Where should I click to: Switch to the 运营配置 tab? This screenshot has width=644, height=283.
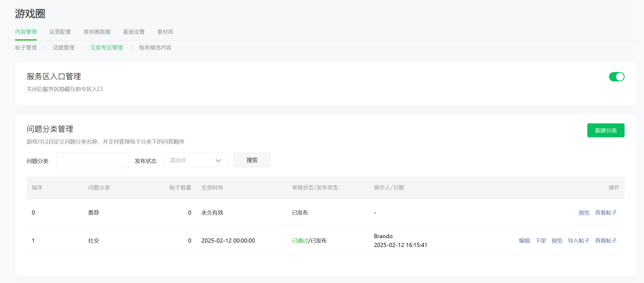(60, 32)
